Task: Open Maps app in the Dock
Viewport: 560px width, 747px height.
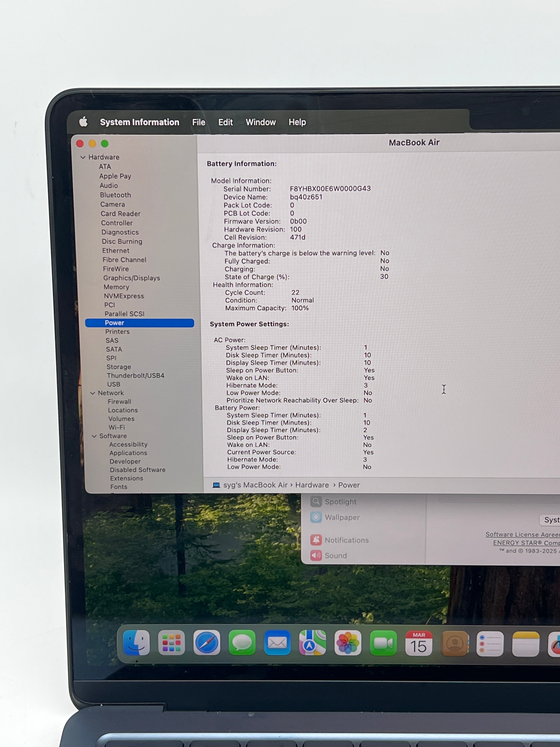Action: pyautogui.click(x=313, y=643)
